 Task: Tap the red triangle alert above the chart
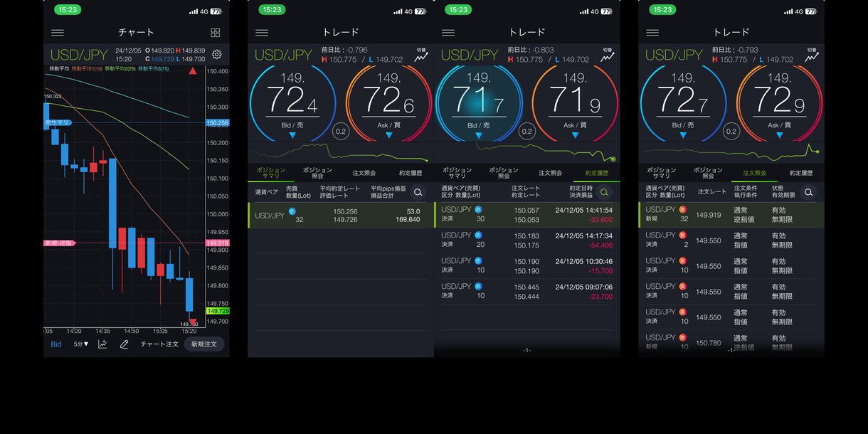193,71
